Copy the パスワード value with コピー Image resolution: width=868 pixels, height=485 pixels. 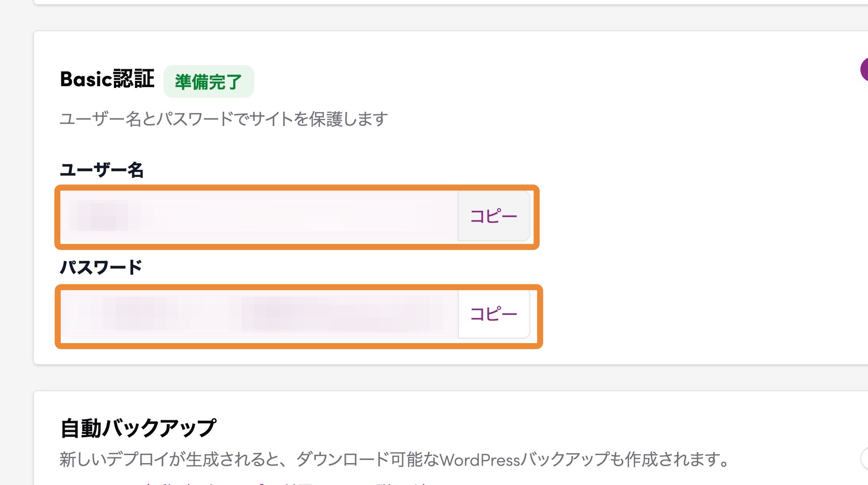point(494,314)
